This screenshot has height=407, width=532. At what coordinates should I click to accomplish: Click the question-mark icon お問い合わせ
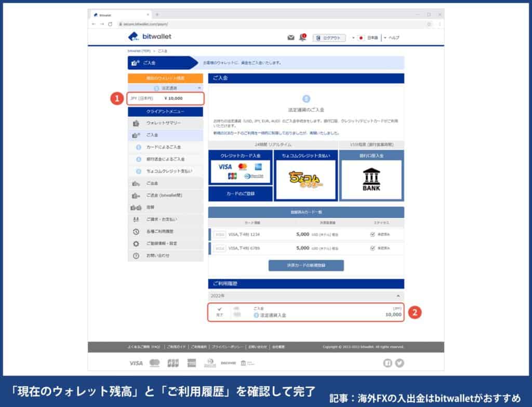click(x=136, y=256)
